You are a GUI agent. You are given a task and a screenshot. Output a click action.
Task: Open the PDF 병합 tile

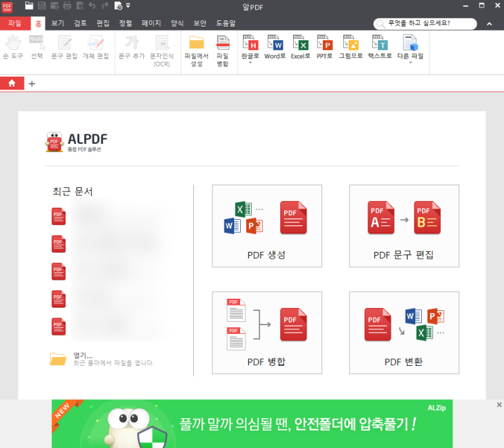coord(267,333)
